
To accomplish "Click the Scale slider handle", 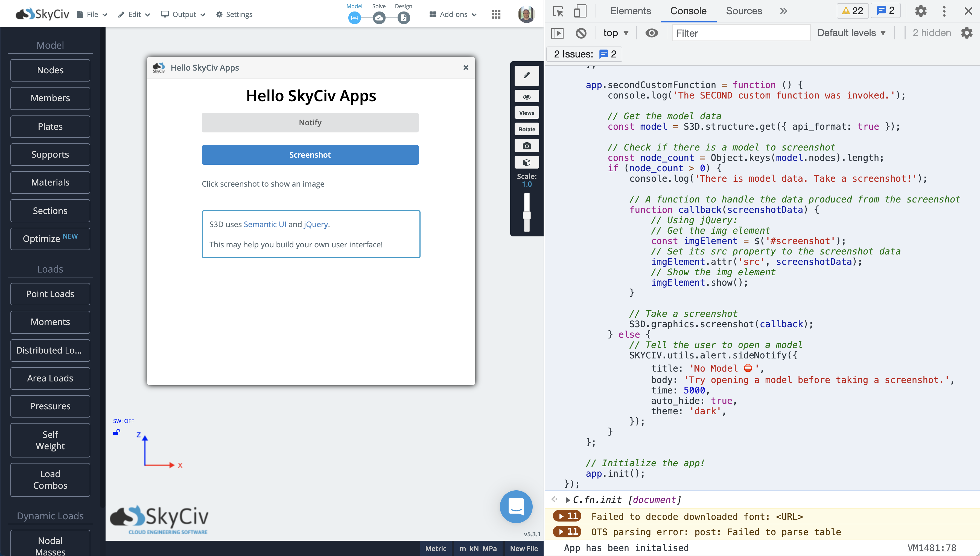I will pyautogui.click(x=527, y=215).
